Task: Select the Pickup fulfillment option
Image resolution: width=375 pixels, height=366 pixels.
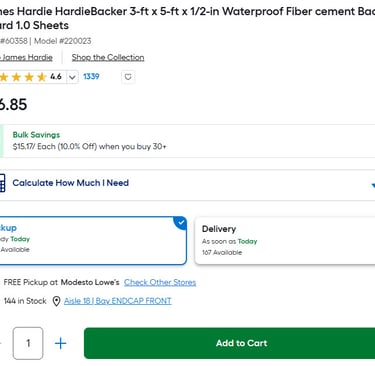Action: [93, 241]
